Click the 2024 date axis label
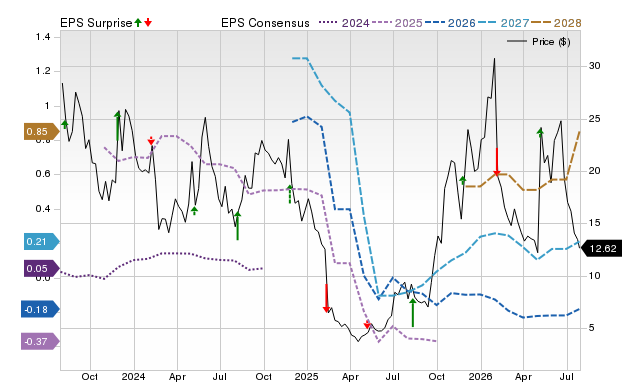The width and height of the screenshot is (640, 382). [x=133, y=376]
